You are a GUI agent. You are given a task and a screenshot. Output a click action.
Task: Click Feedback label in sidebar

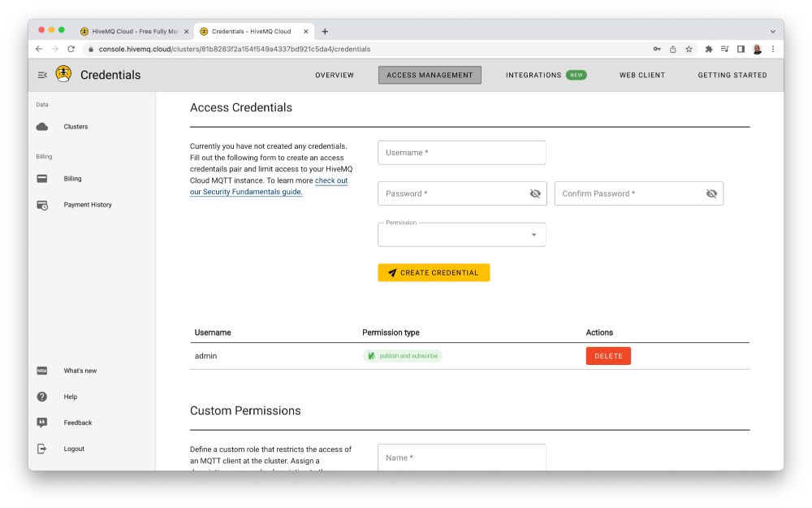pyautogui.click(x=78, y=423)
